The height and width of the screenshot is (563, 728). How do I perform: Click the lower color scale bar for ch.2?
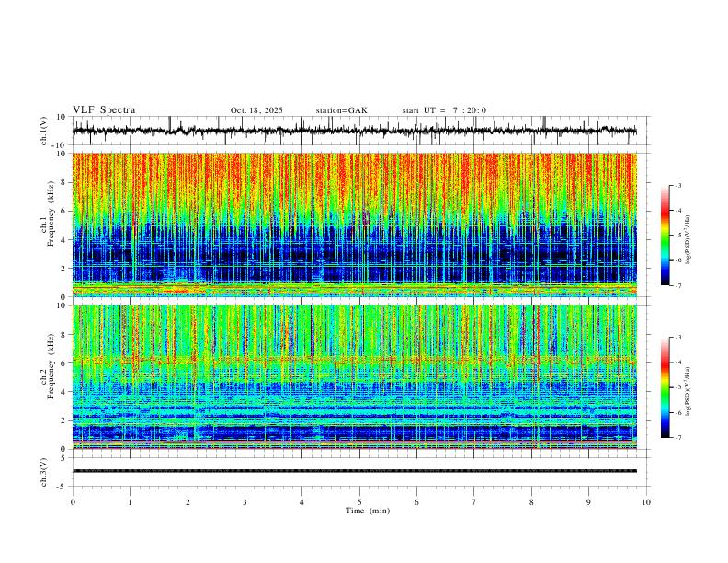pos(665,387)
